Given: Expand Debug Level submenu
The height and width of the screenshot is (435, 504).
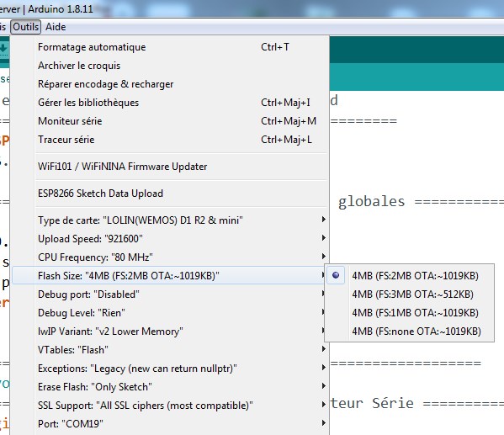Looking at the screenshot, I should 169,313.
